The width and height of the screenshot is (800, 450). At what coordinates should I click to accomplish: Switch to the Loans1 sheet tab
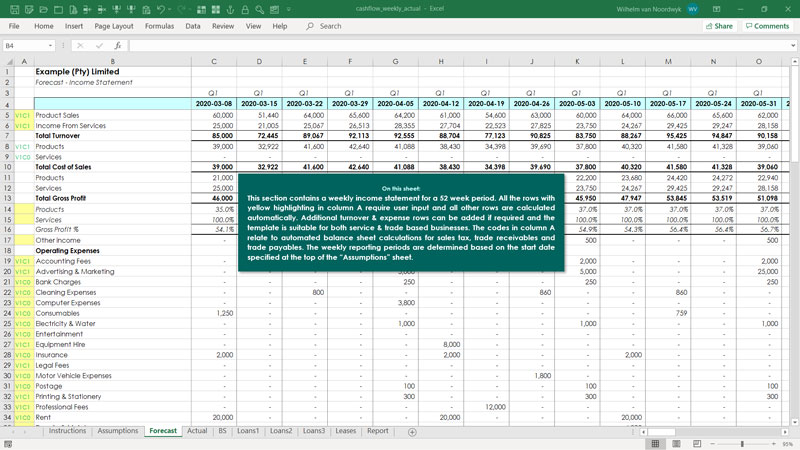coord(248,431)
